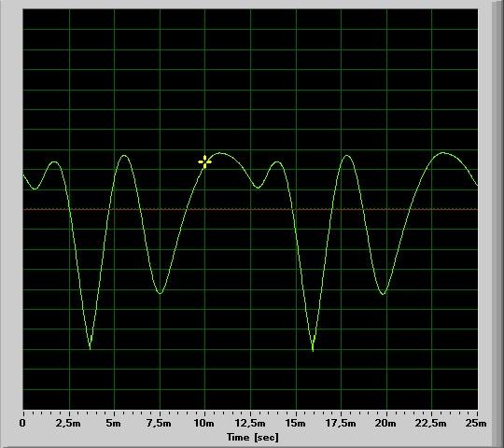Click the "10m" time axis label
The height and width of the screenshot is (448, 504).
(x=204, y=423)
